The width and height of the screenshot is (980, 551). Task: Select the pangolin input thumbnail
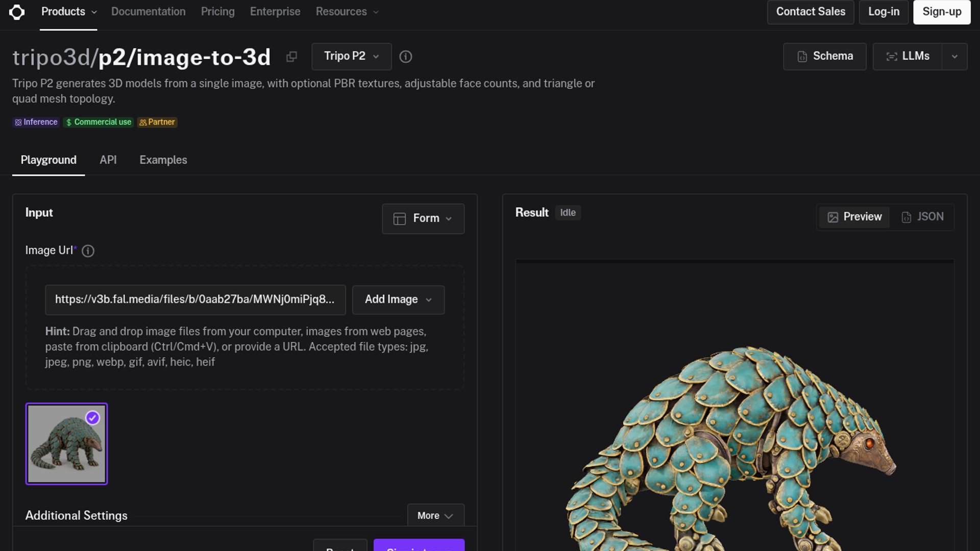pos(67,444)
